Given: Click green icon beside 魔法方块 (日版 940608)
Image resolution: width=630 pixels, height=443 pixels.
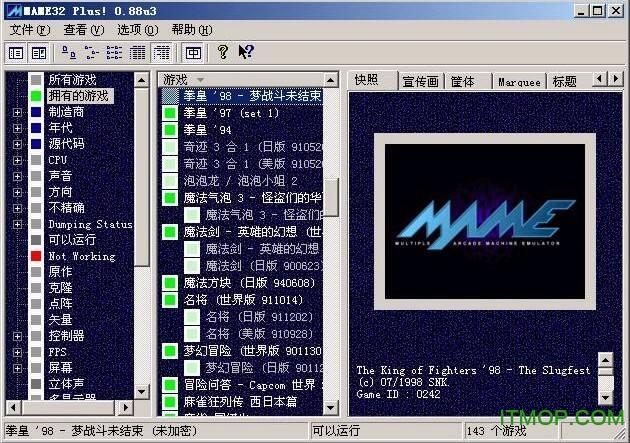Looking at the screenshot, I should [x=170, y=283].
